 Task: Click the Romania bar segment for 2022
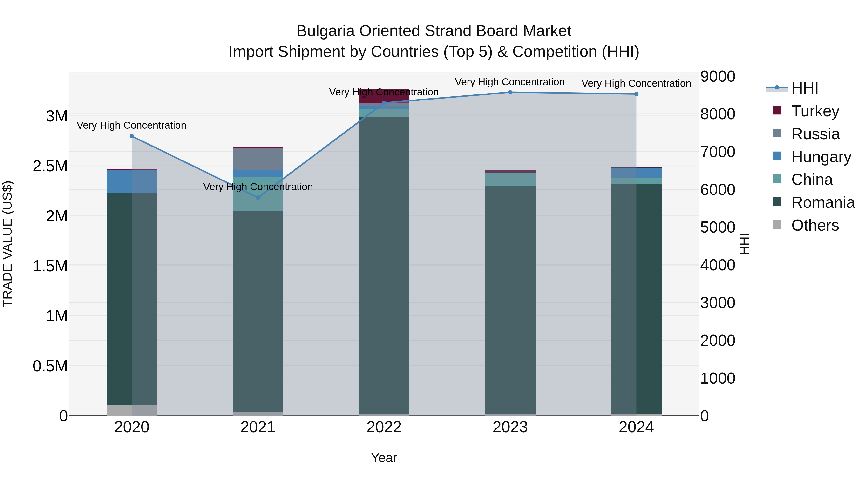click(x=384, y=265)
